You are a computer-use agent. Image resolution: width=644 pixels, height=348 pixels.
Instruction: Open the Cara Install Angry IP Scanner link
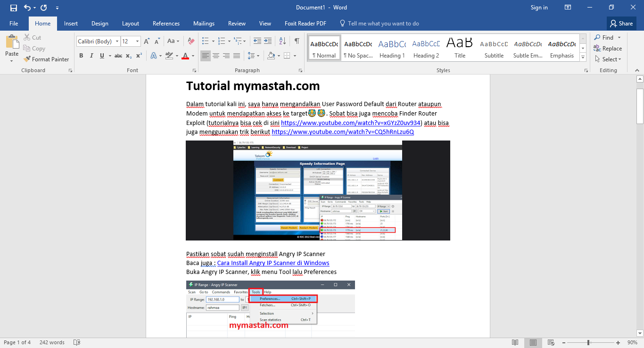click(273, 263)
